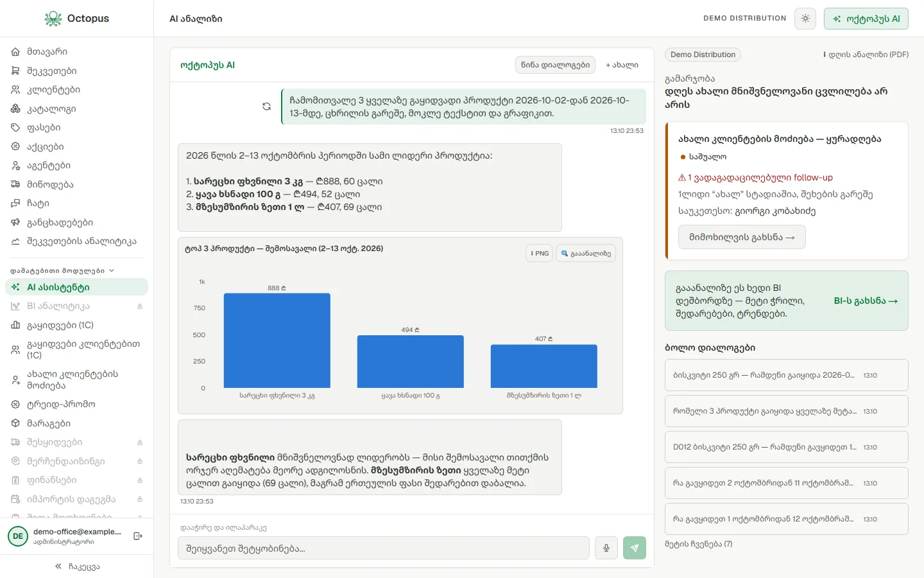
Task: Open წინა დიალოგები button
Action: (555, 65)
